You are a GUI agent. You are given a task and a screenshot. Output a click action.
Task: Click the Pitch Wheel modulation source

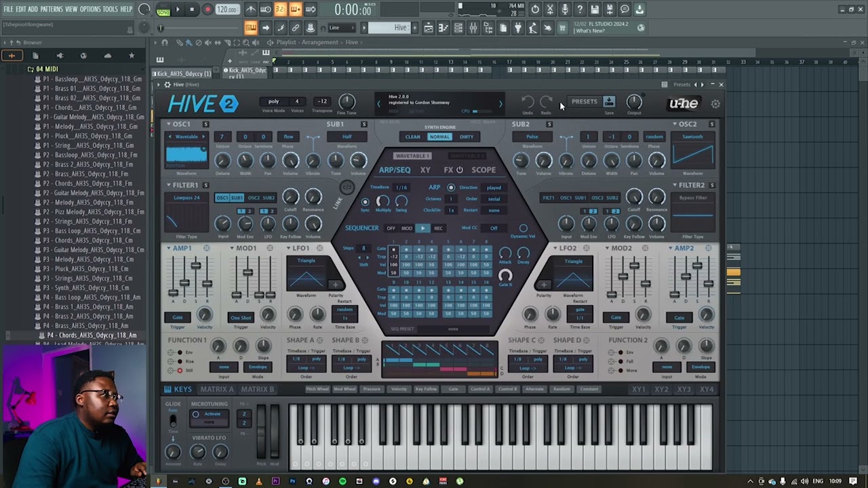[x=317, y=389]
